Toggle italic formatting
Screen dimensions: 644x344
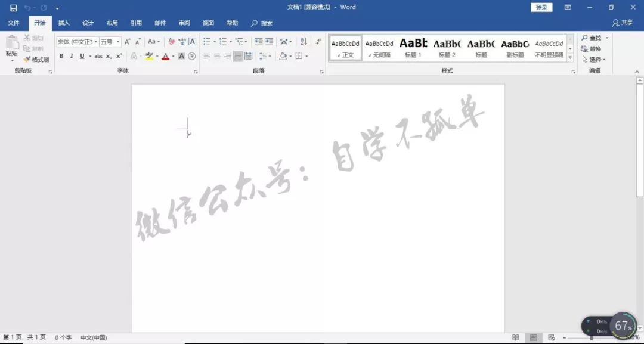click(72, 56)
